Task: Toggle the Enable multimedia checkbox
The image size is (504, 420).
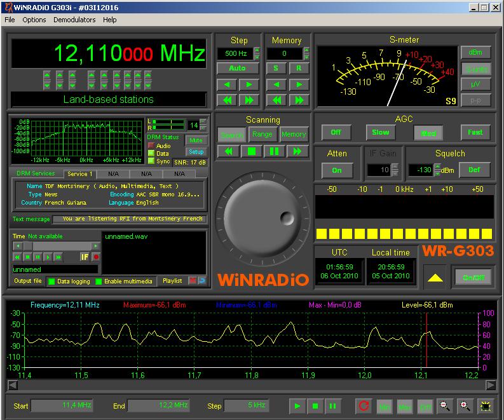Action: point(99,281)
